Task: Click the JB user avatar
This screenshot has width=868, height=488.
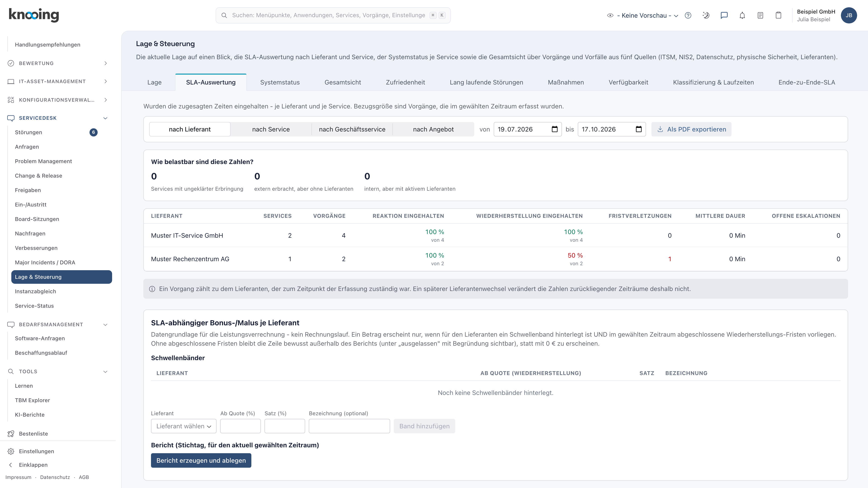Action: [849, 16]
